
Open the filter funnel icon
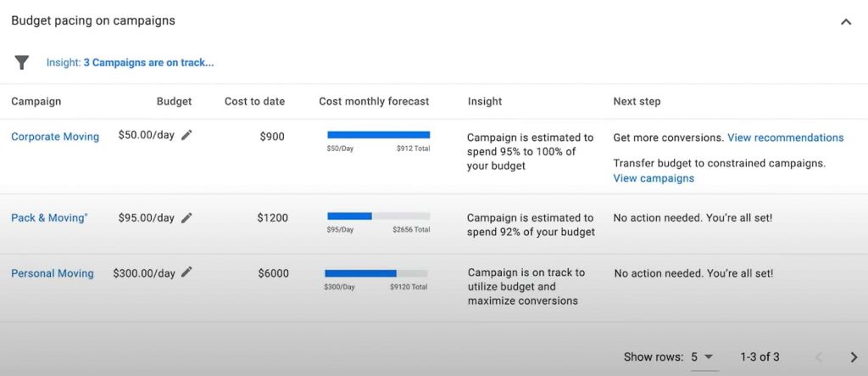coord(21,63)
